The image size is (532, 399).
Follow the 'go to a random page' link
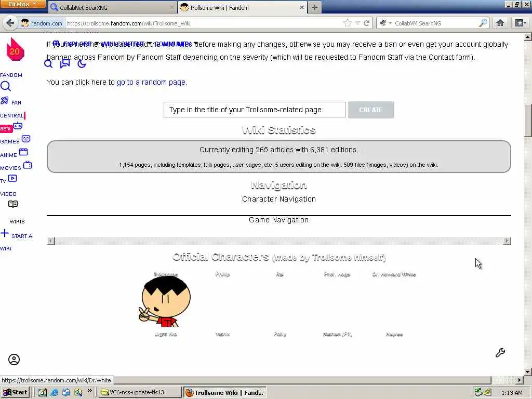pos(152,82)
